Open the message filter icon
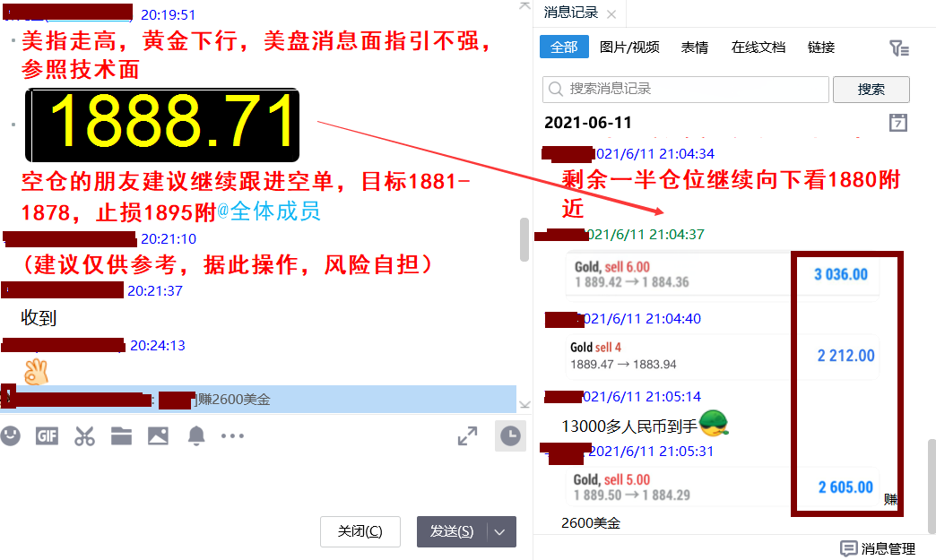The width and height of the screenshot is (936, 560). [x=898, y=47]
